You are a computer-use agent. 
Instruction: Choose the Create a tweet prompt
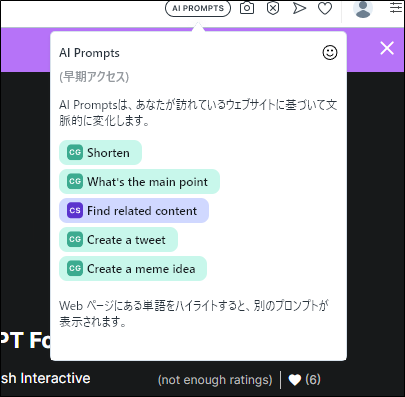118,240
